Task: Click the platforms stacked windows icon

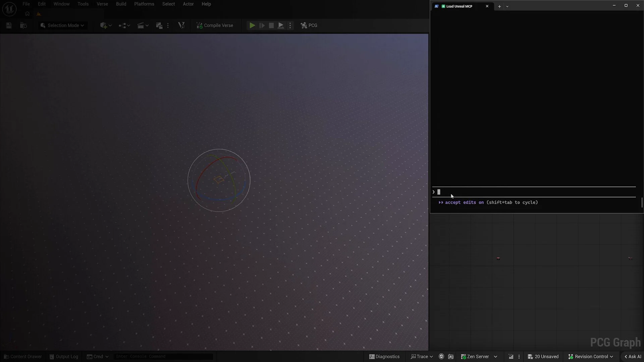Action: pyautogui.click(x=159, y=25)
